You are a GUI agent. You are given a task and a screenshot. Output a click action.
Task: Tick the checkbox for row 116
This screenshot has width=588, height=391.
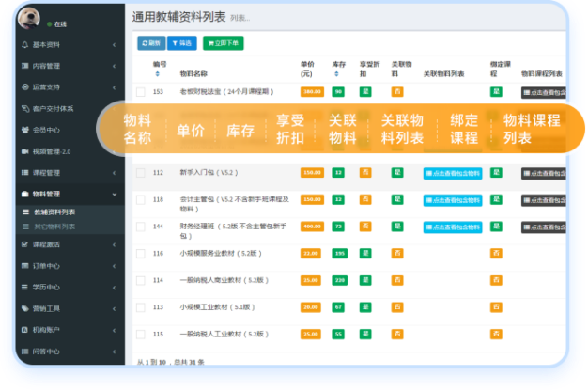point(141,254)
